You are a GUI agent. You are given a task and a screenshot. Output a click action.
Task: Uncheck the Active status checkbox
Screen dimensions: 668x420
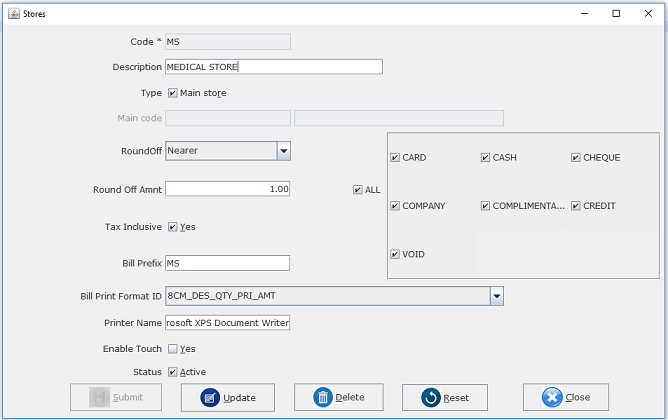173,372
